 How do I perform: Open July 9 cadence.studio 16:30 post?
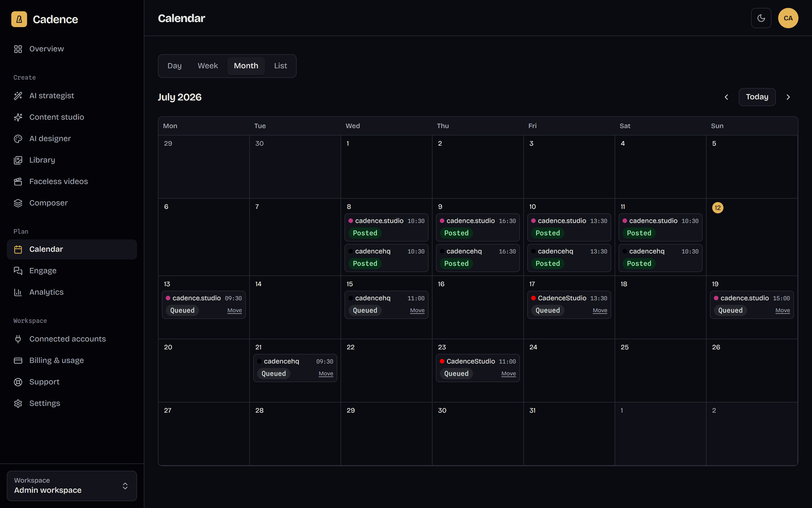click(x=478, y=227)
